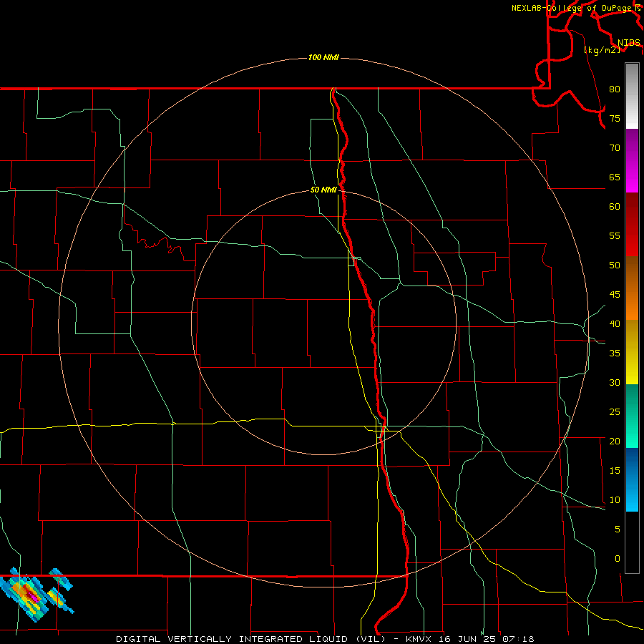
Task: Click the 50 value on the color scale
Action: (615, 265)
